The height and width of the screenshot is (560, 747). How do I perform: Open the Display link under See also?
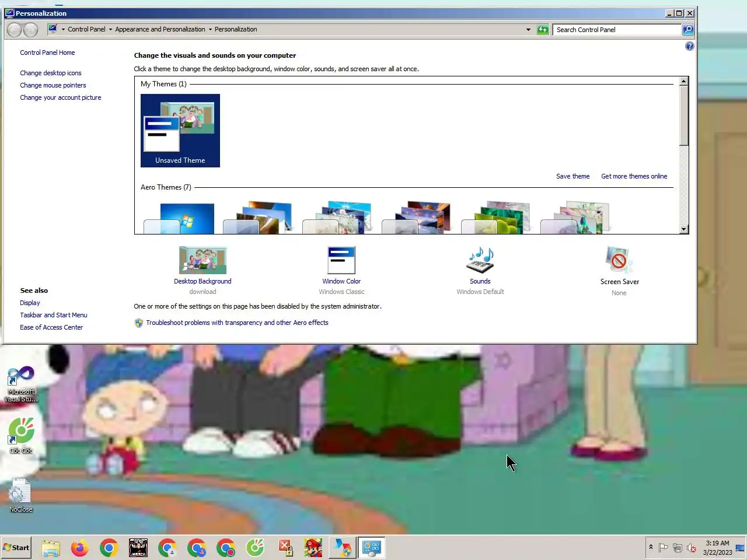click(x=30, y=303)
